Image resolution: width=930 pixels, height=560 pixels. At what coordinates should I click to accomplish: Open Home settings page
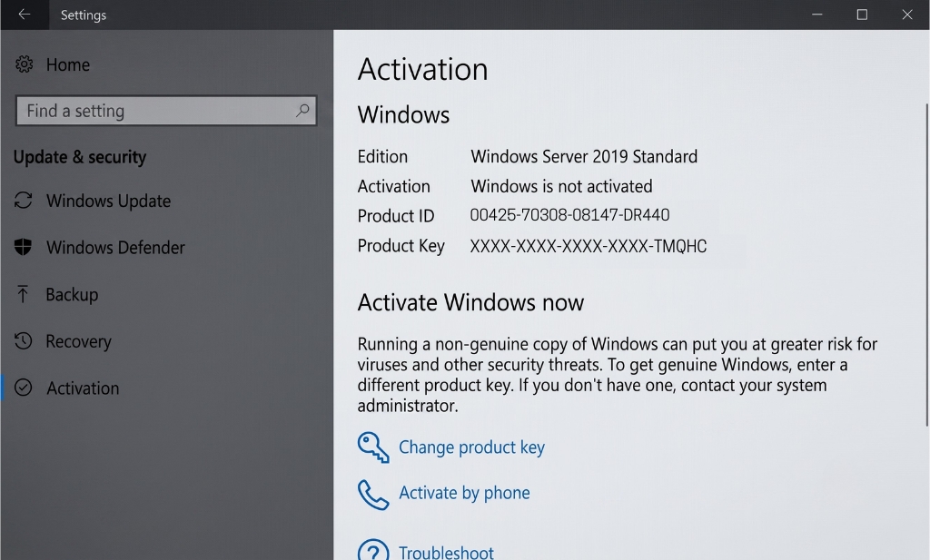coord(68,64)
